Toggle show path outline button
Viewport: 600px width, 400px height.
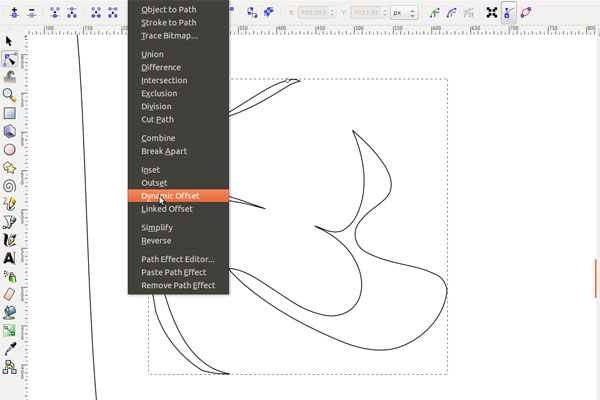[x=526, y=13]
